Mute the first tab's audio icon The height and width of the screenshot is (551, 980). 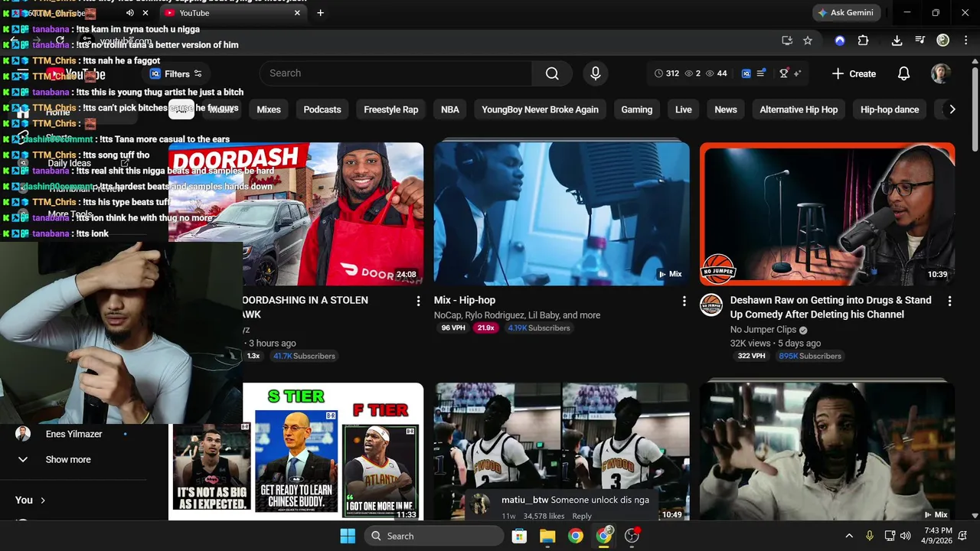(129, 13)
